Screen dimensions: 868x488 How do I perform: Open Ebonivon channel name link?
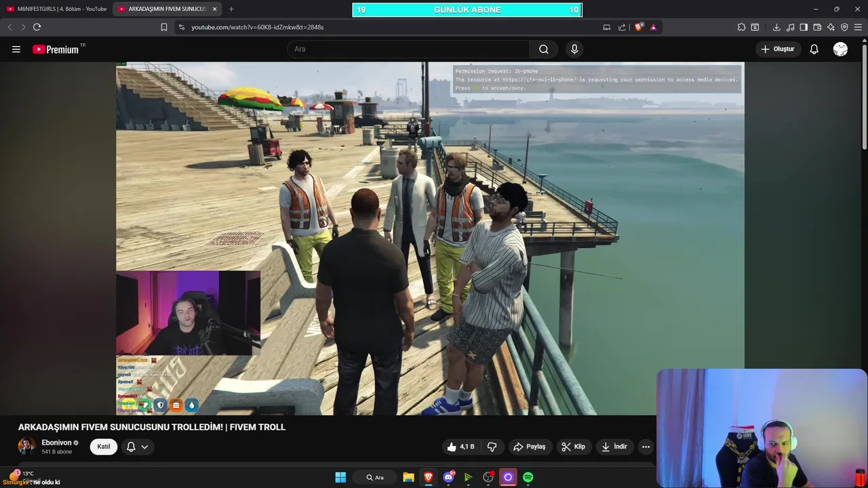tap(57, 443)
